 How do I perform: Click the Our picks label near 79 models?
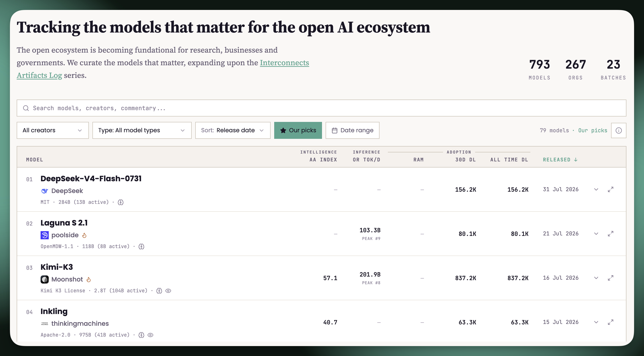[593, 130]
